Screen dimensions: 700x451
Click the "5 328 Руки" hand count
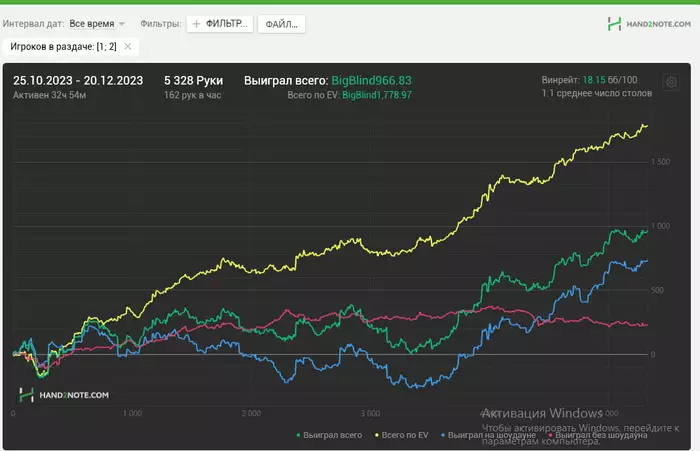point(193,80)
